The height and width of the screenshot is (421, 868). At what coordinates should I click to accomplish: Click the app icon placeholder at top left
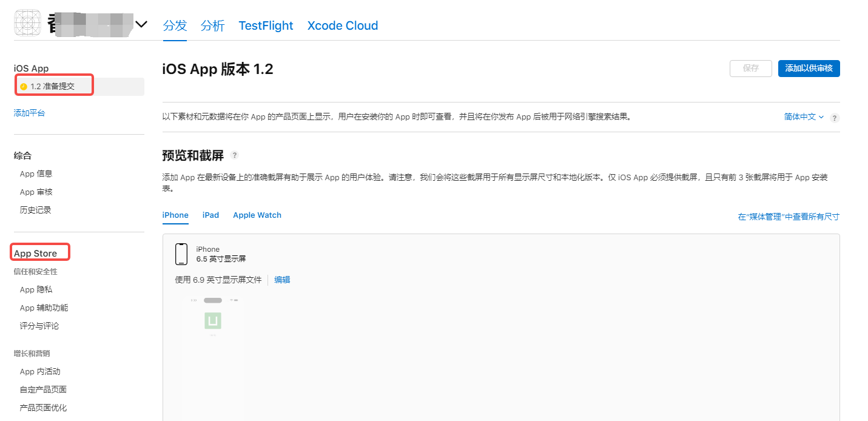(27, 23)
